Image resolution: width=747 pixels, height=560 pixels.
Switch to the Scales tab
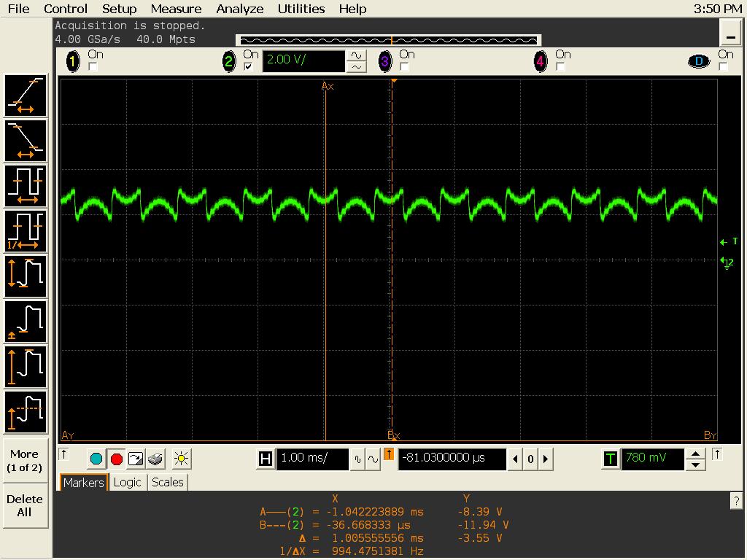(167, 482)
